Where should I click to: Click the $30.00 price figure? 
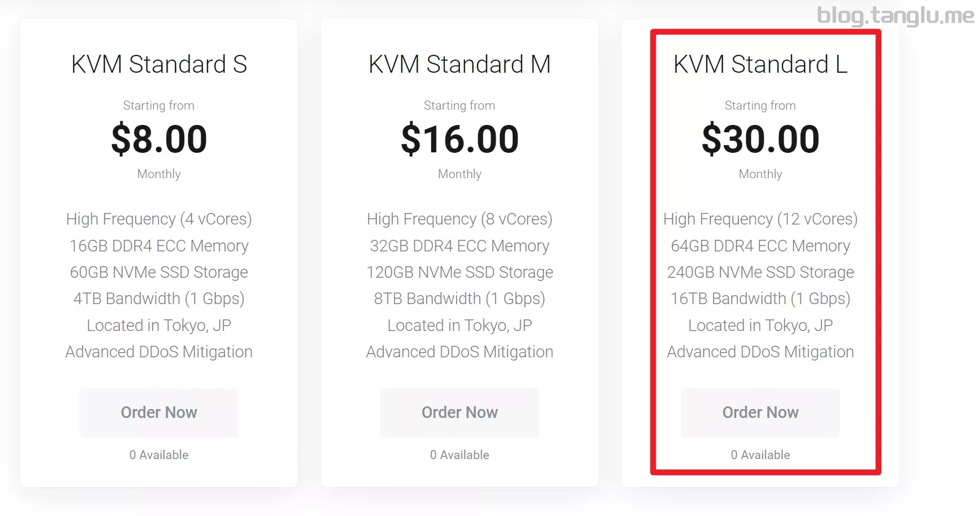click(760, 139)
